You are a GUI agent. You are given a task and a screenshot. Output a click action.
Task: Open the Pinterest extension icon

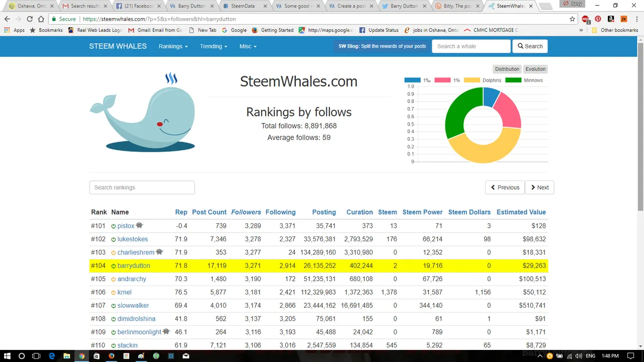pos(598,19)
